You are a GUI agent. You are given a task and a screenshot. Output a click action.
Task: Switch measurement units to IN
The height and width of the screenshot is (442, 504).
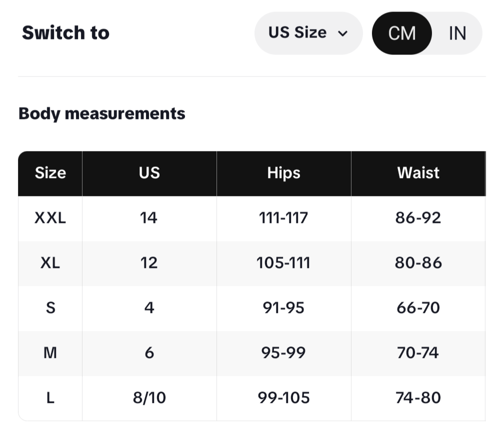pos(457,33)
